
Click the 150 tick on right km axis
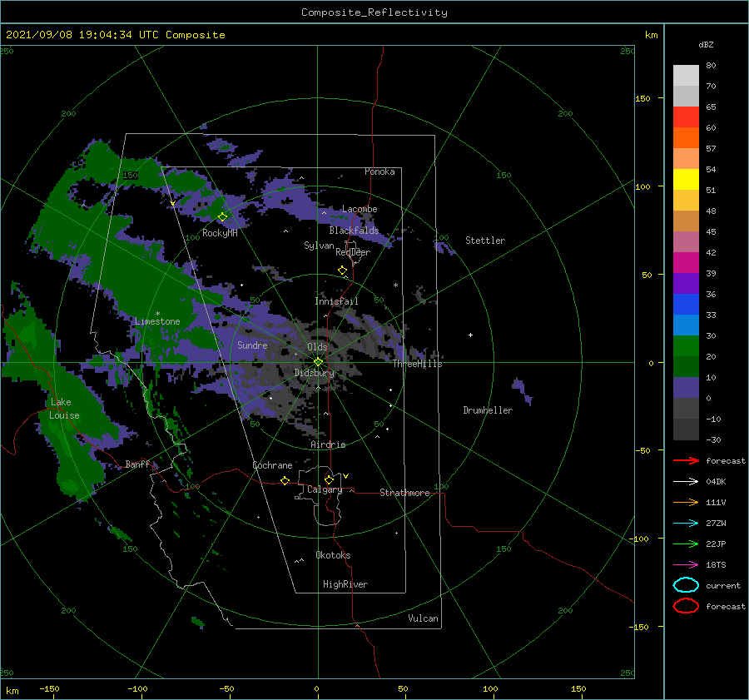(x=642, y=98)
